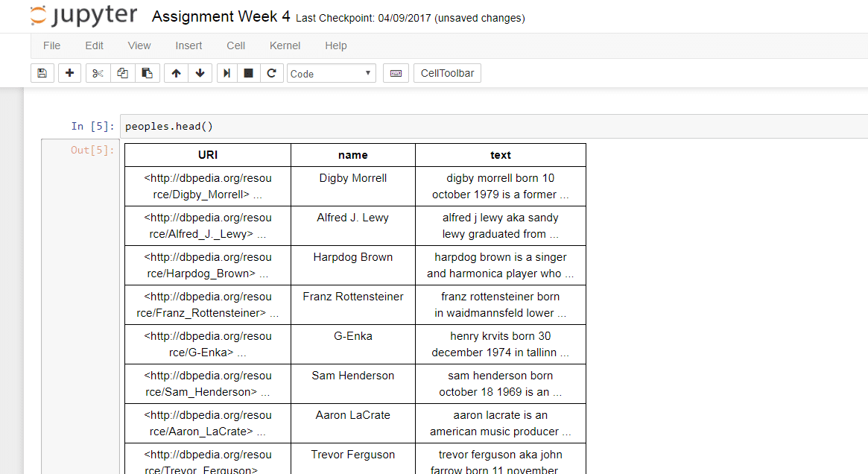
Task: Paste cells below icon
Action: point(148,73)
